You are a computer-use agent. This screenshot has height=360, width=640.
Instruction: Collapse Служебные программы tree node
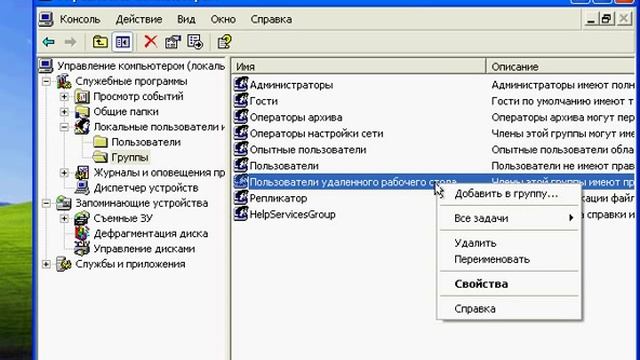(x=46, y=81)
